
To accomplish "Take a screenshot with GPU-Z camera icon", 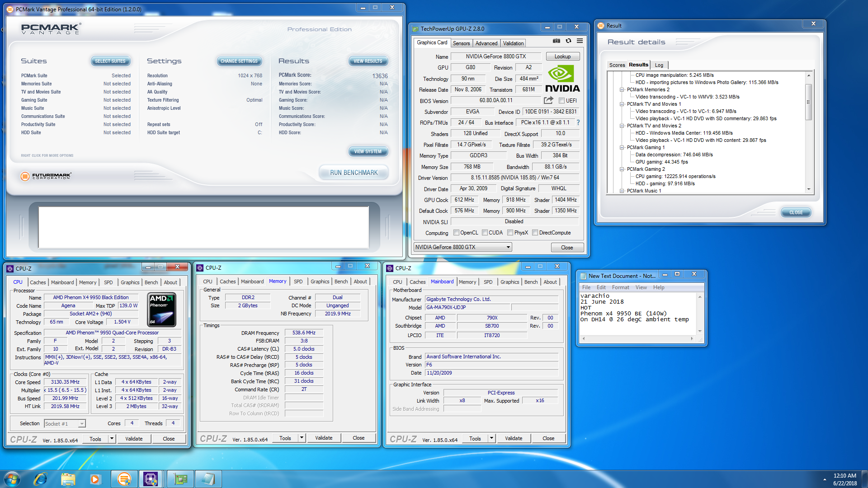I will coord(556,41).
